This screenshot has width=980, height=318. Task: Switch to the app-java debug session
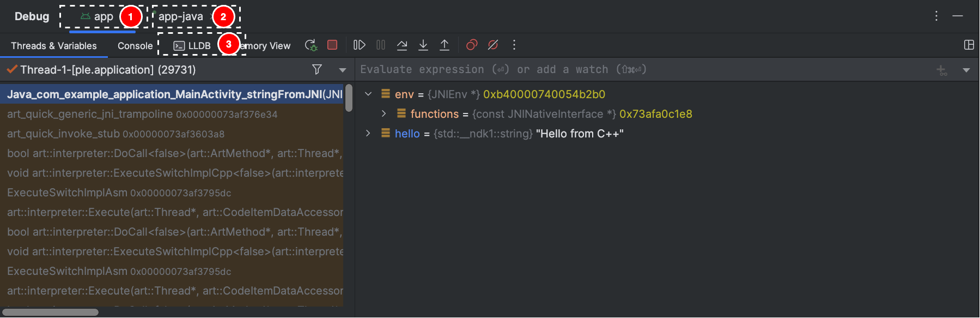(x=181, y=16)
